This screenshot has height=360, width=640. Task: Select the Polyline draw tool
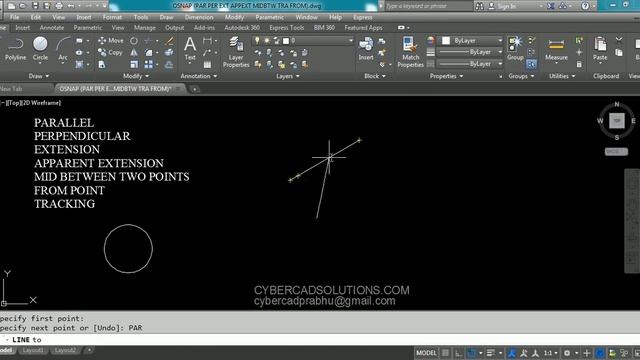click(16, 49)
